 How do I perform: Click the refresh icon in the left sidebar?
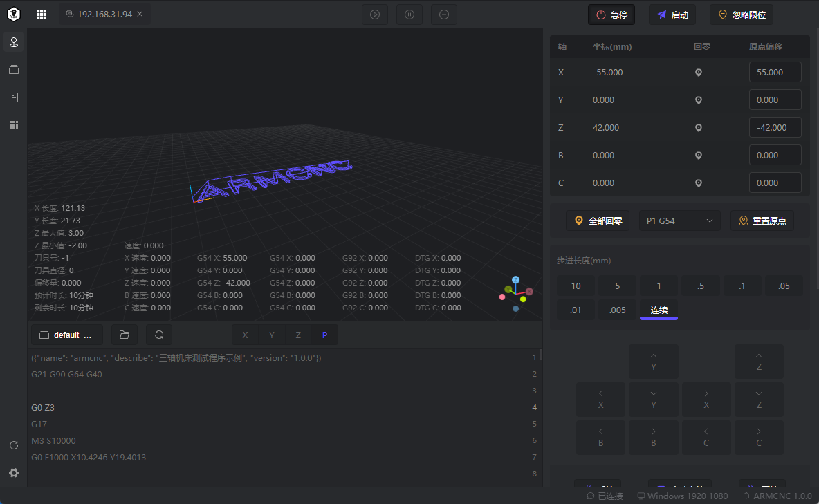coord(14,445)
